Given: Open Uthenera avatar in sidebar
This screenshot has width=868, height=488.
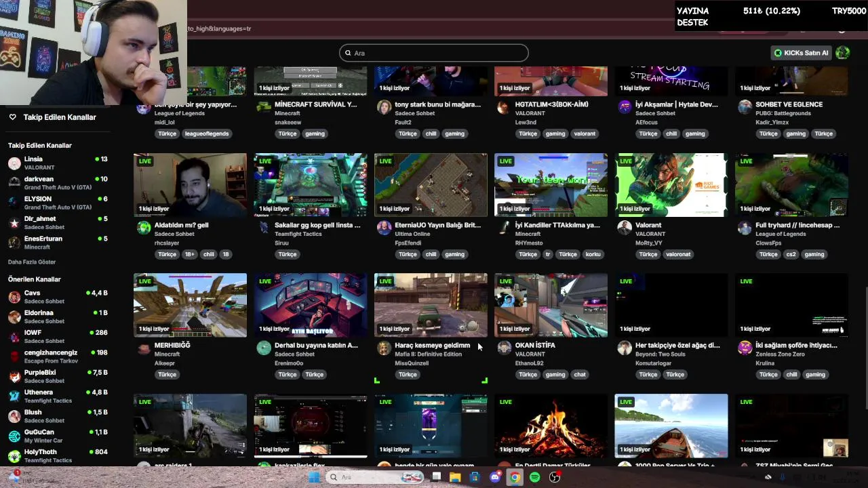Looking at the screenshot, I should 14,396.
